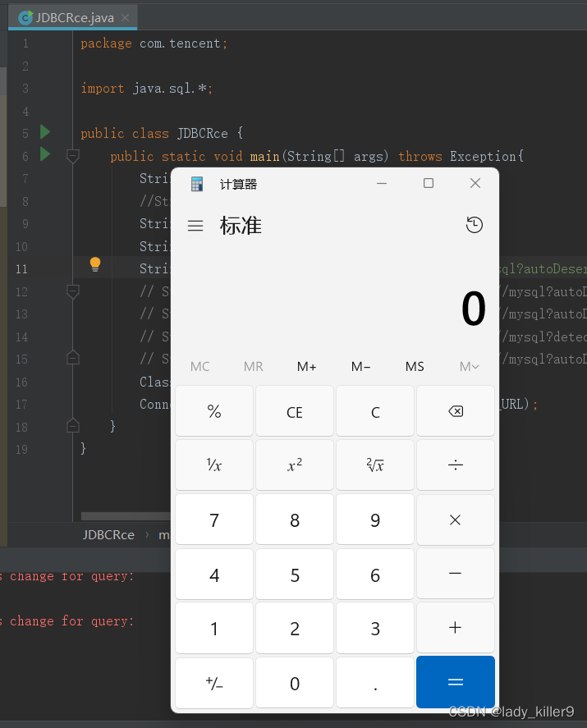The width and height of the screenshot is (587, 728).
Task: Click the first 'change for query:' console line
Action: point(71,576)
